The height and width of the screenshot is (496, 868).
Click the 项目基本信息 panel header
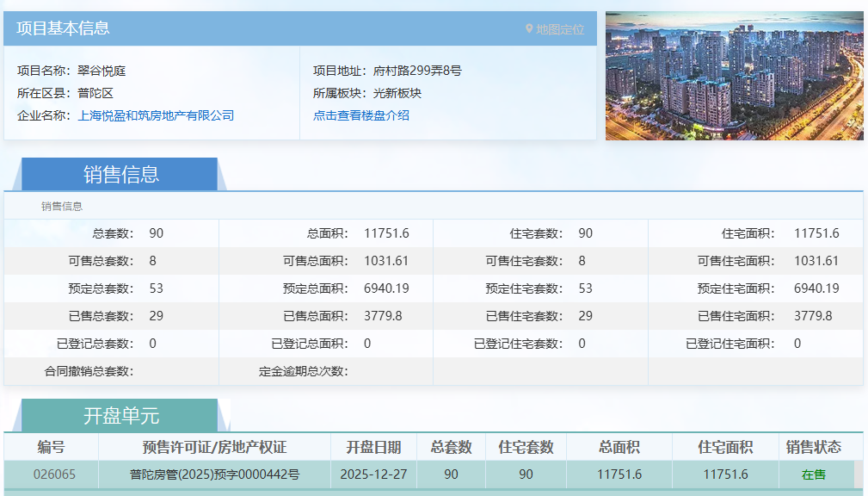tap(64, 28)
